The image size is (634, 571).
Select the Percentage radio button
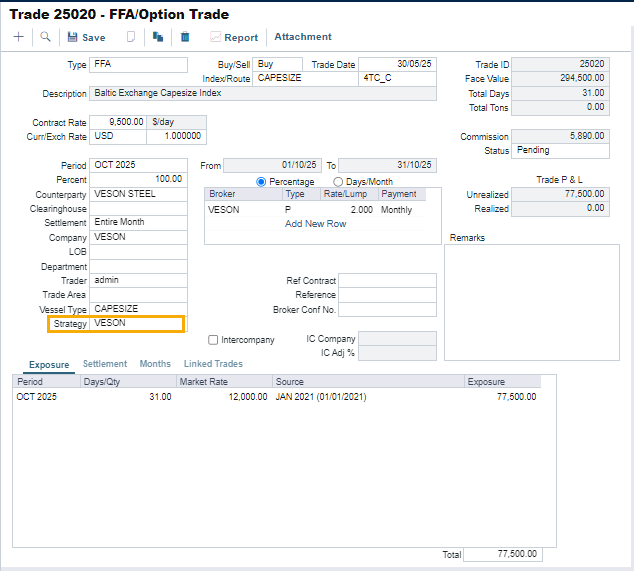[x=262, y=181]
